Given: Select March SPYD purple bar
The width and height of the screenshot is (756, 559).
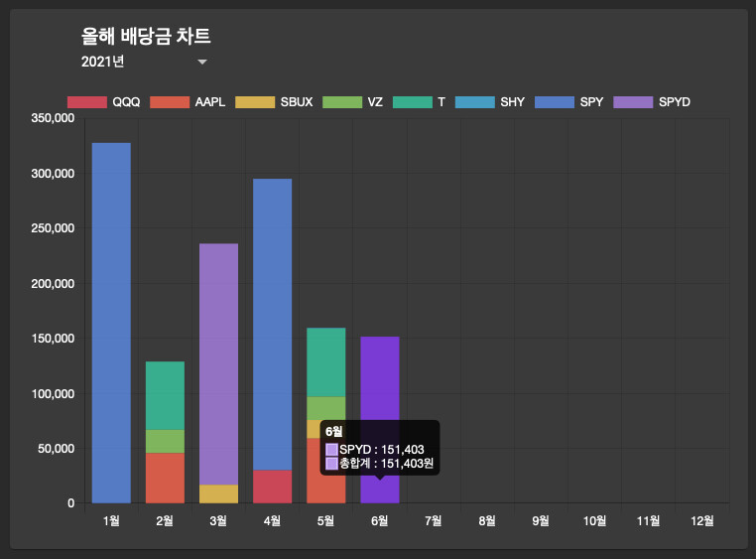Looking at the screenshot, I should [x=218, y=364].
